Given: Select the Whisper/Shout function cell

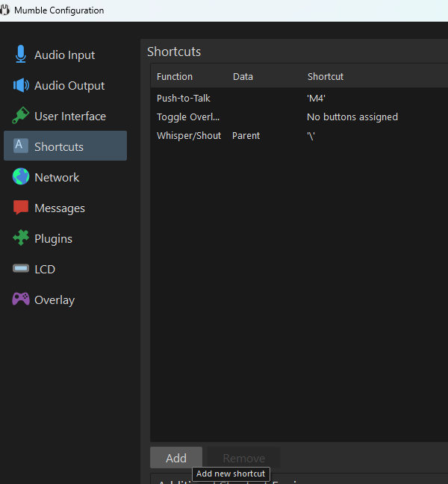Looking at the screenshot, I should tap(189, 135).
